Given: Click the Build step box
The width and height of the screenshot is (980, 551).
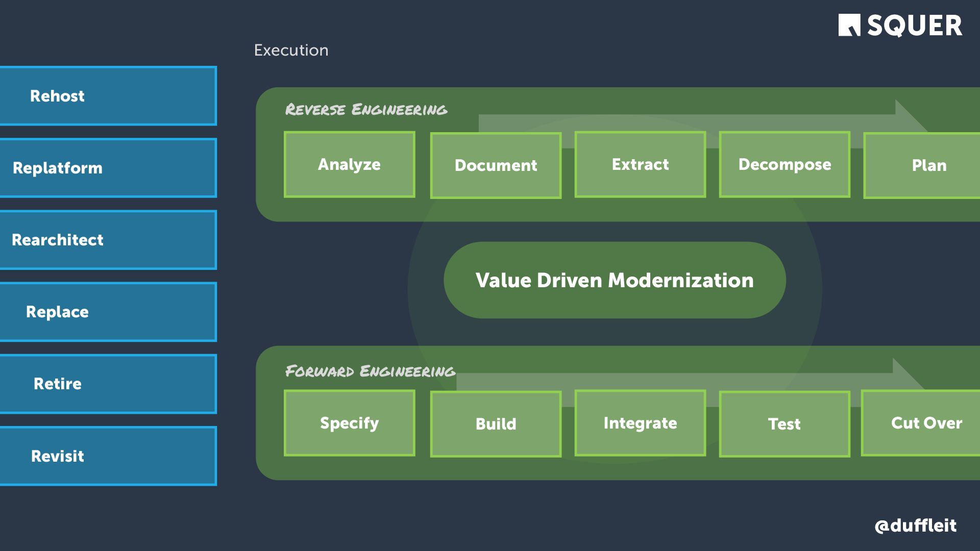Looking at the screenshot, I should point(496,424).
